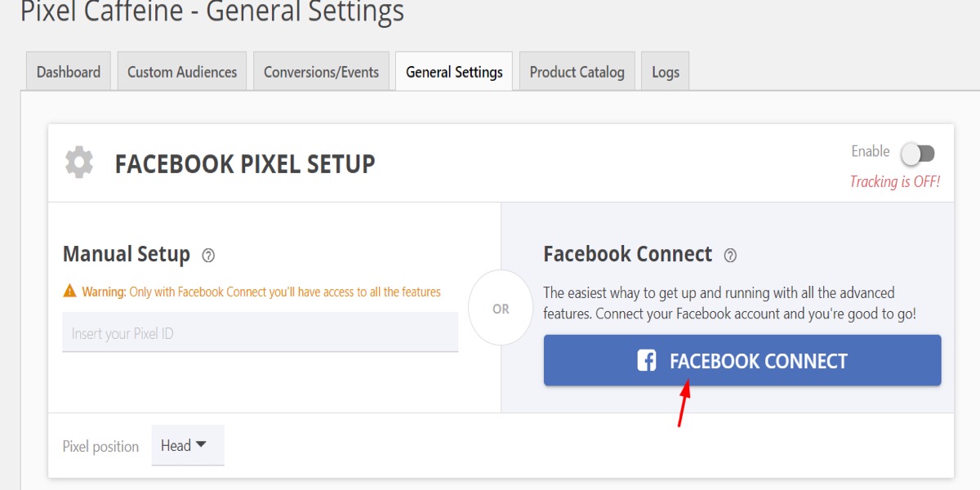Image resolution: width=980 pixels, height=490 pixels.
Task: Select the General Settings tab
Action: tap(454, 72)
